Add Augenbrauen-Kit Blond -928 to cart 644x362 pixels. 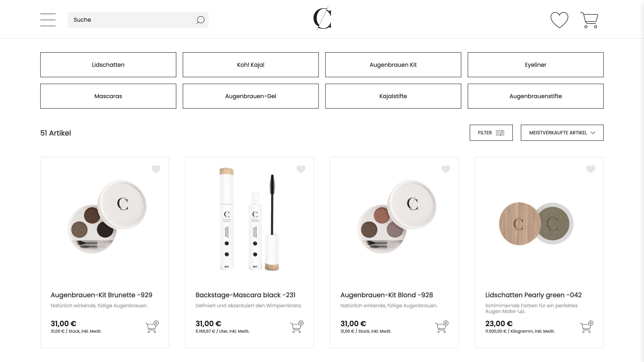pos(442,327)
